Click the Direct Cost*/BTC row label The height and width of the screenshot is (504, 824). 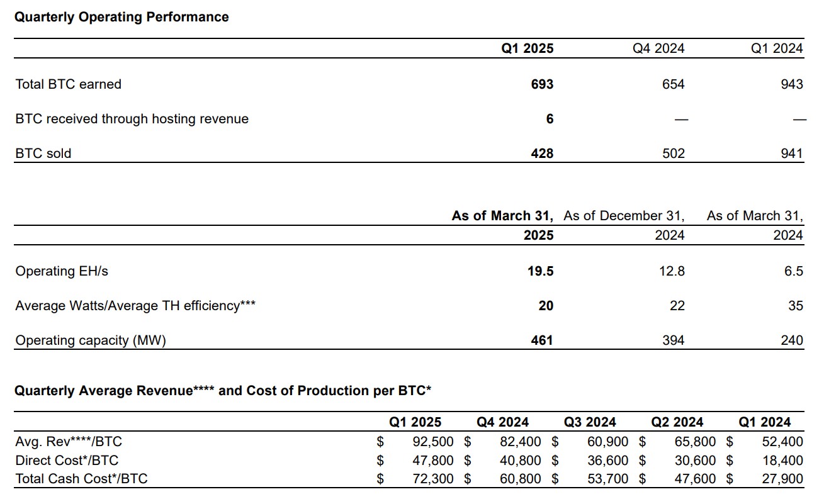coord(67,461)
